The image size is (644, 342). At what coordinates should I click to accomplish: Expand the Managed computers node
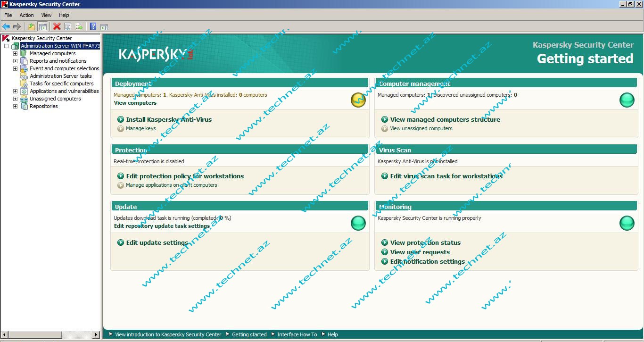point(15,53)
